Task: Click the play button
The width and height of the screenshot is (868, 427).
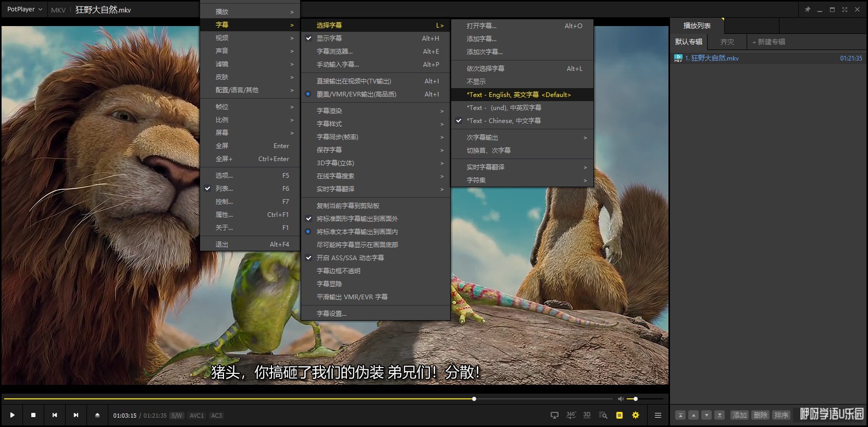Action: point(12,415)
